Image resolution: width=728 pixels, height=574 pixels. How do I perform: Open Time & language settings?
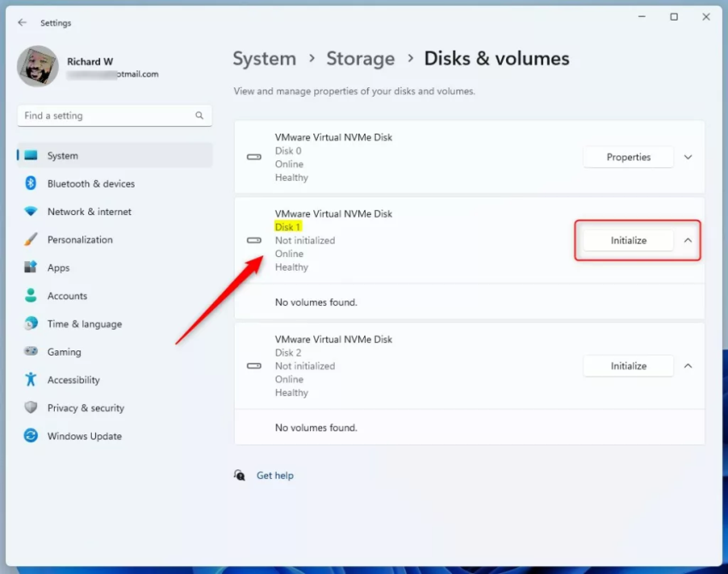(x=84, y=324)
